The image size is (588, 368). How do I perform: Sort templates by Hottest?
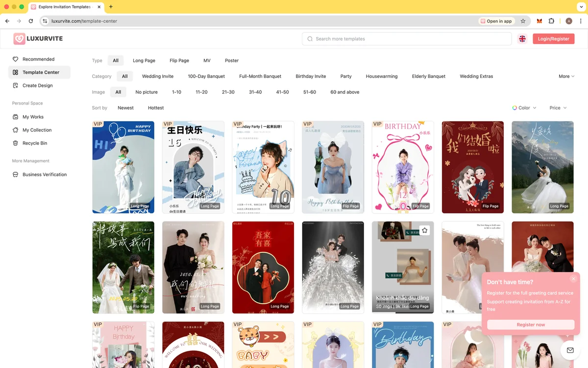(156, 108)
